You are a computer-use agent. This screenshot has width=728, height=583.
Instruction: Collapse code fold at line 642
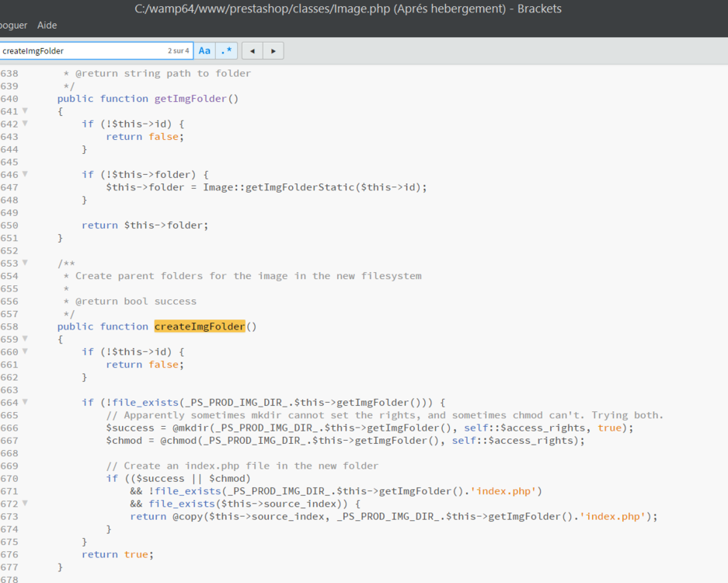point(25,123)
